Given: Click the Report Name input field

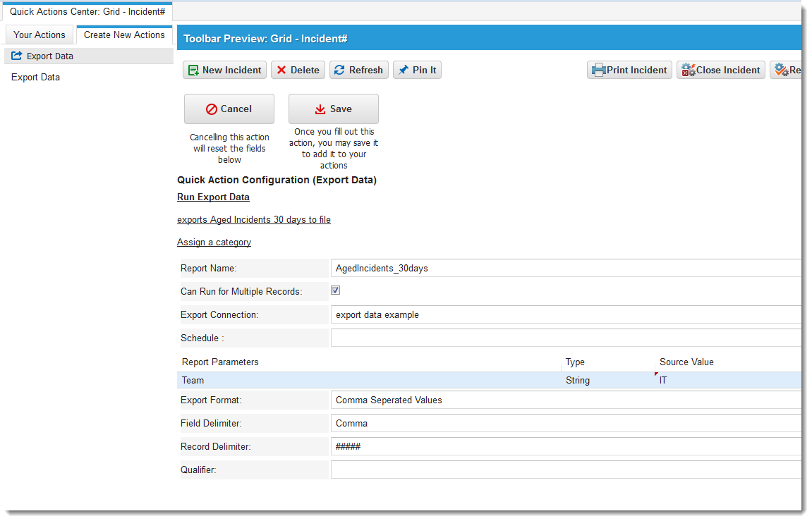Looking at the screenshot, I should click(x=564, y=268).
